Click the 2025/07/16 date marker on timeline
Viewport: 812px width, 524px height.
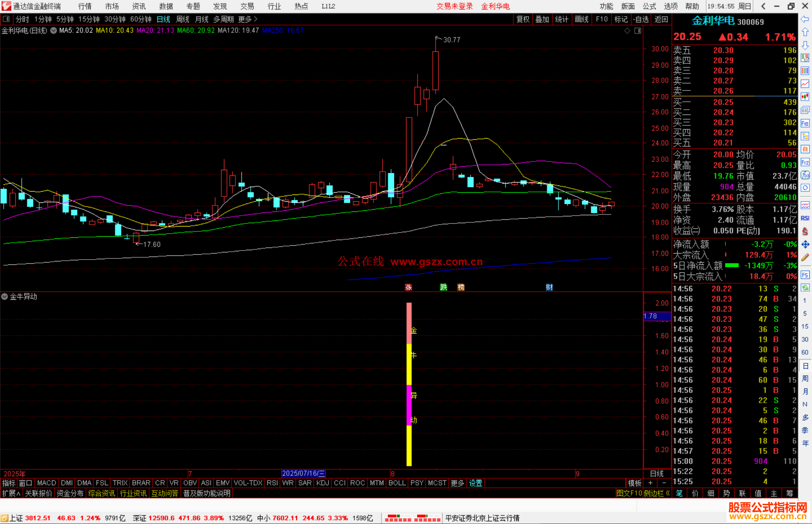click(303, 473)
